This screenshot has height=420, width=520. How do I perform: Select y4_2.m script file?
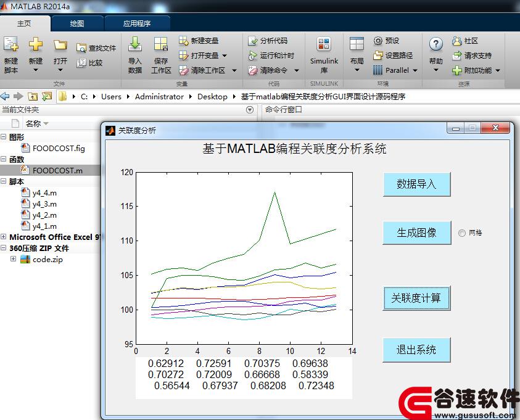[44, 215]
